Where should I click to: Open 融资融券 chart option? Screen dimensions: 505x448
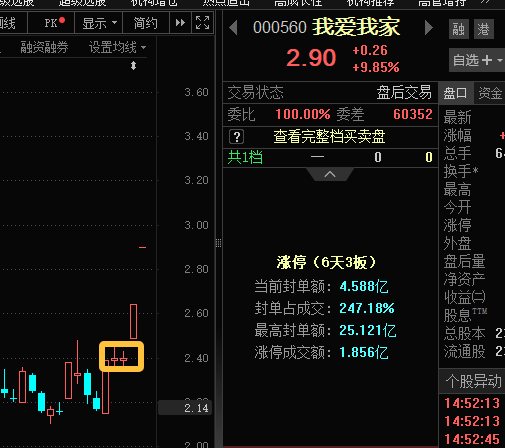(x=44, y=47)
